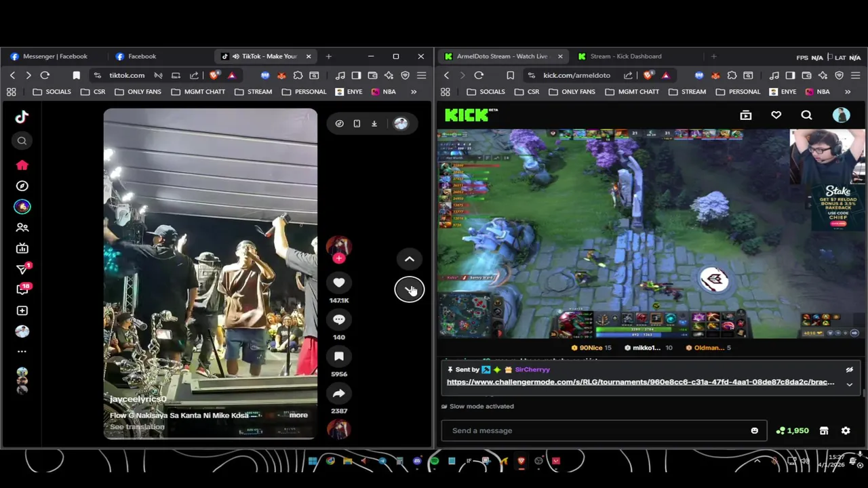The width and height of the screenshot is (868, 488).
Task: Open STREAM bookmark folder in Kick window
Action: tap(686, 91)
